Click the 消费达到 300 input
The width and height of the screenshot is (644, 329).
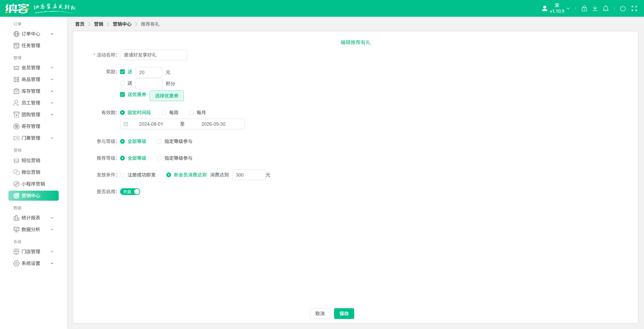pyautogui.click(x=249, y=175)
